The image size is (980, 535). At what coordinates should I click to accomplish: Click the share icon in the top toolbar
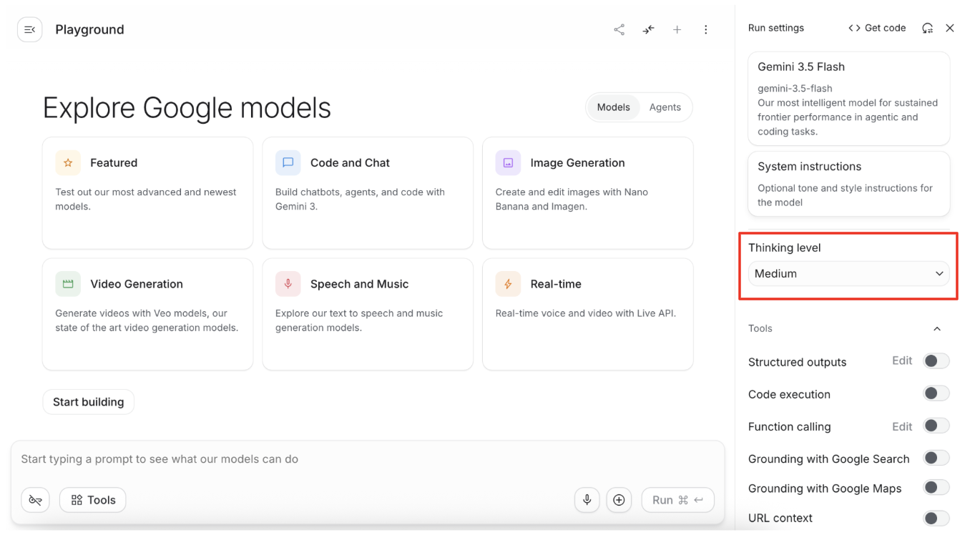click(x=619, y=29)
